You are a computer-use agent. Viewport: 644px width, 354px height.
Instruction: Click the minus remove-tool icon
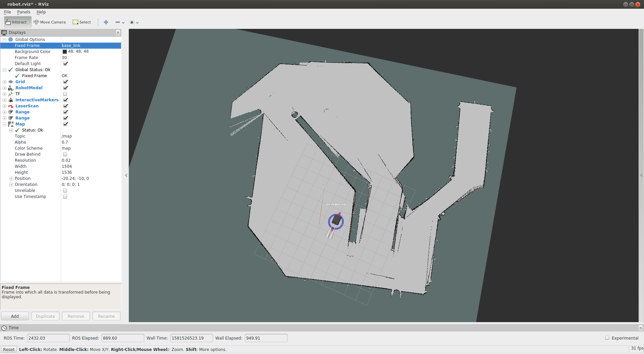coord(118,22)
